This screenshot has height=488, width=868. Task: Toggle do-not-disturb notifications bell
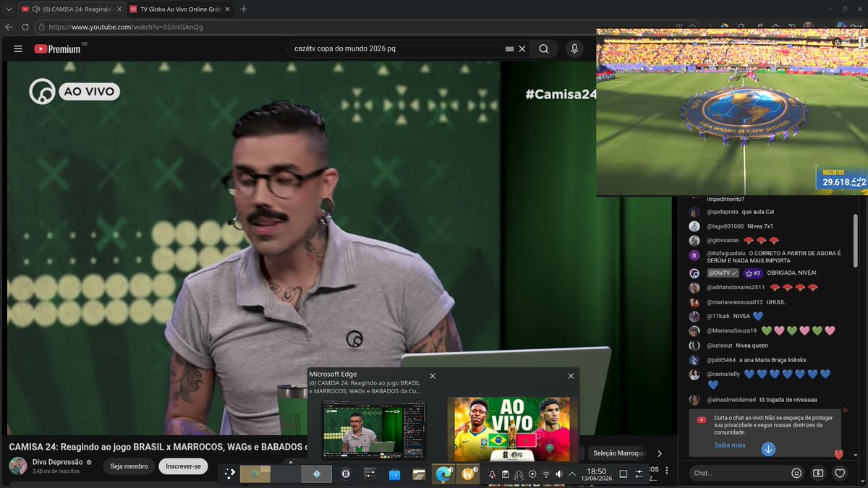pos(492,474)
